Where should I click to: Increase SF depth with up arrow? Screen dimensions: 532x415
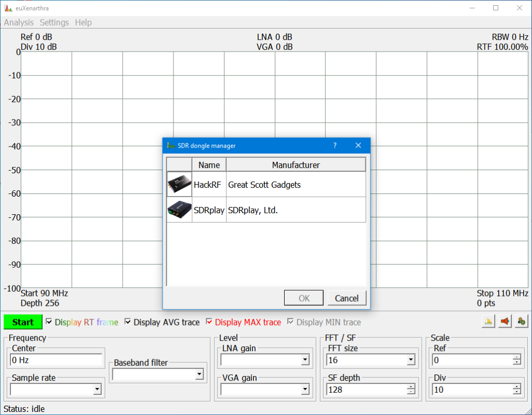click(411, 386)
